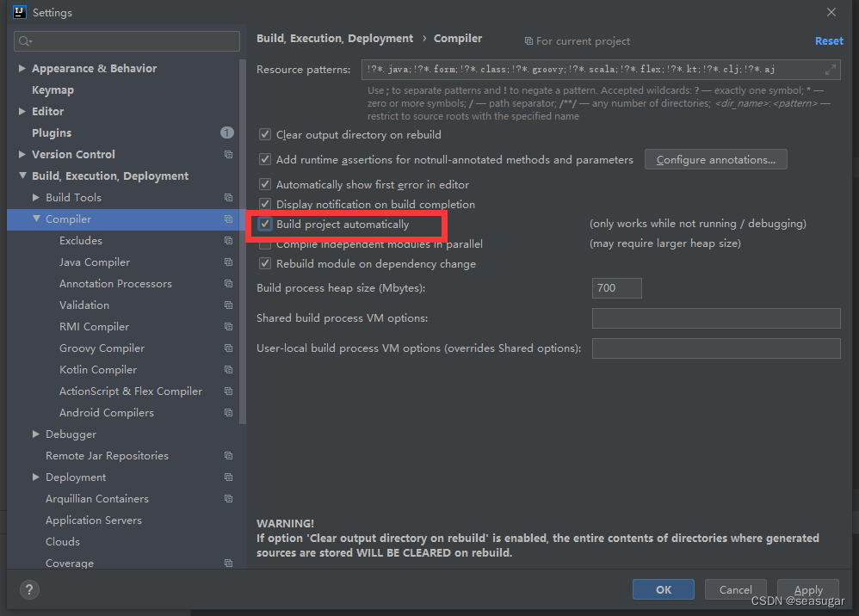The image size is (859, 616).
Task: Click Shared build process VM options field
Action: [x=716, y=318]
